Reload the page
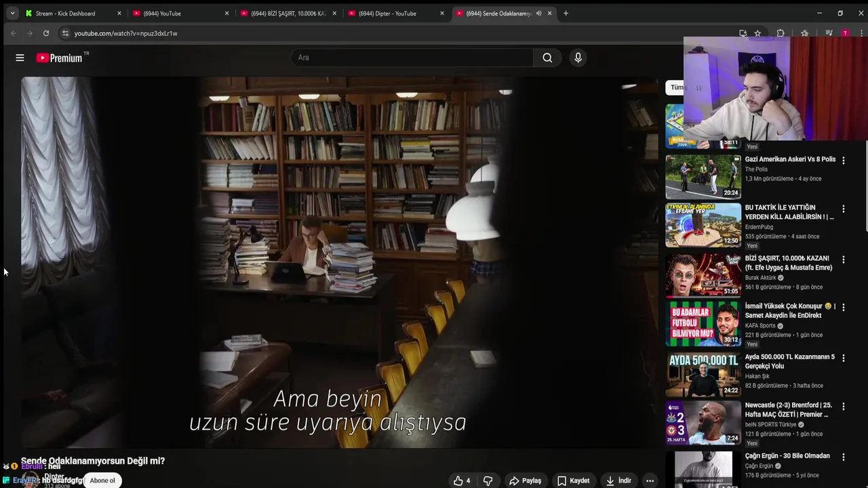Image resolution: width=868 pixels, height=488 pixels. tap(45, 33)
